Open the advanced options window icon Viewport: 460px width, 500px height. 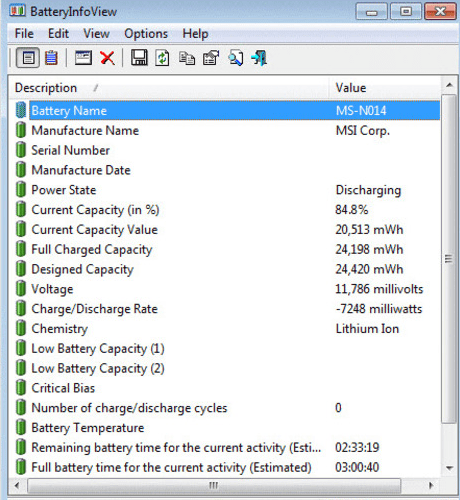[83, 58]
